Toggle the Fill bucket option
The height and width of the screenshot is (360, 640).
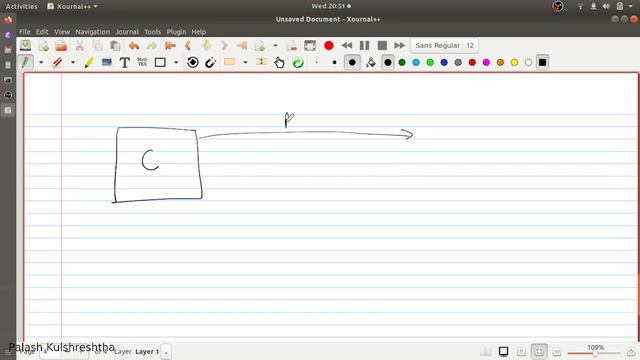pyautogui.click(x=371, y=62)
